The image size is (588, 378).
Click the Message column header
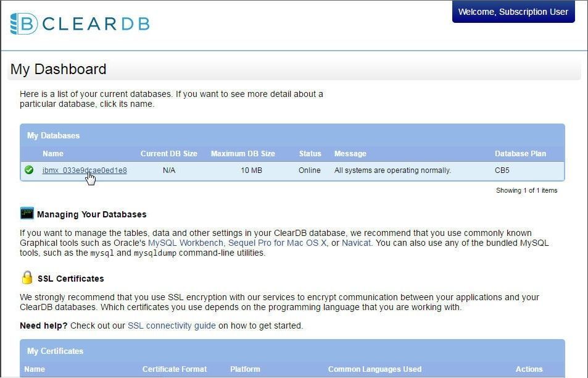[x=350, y=154]
